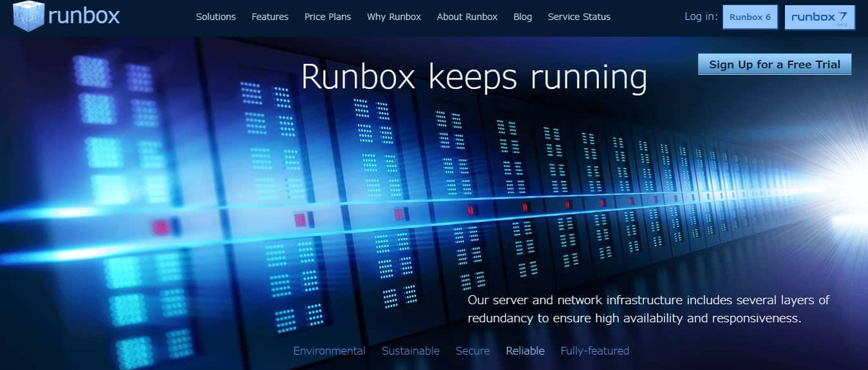Open the Why Runbox menu
This screenshot has height=370, width=868.
click(394, 17)
